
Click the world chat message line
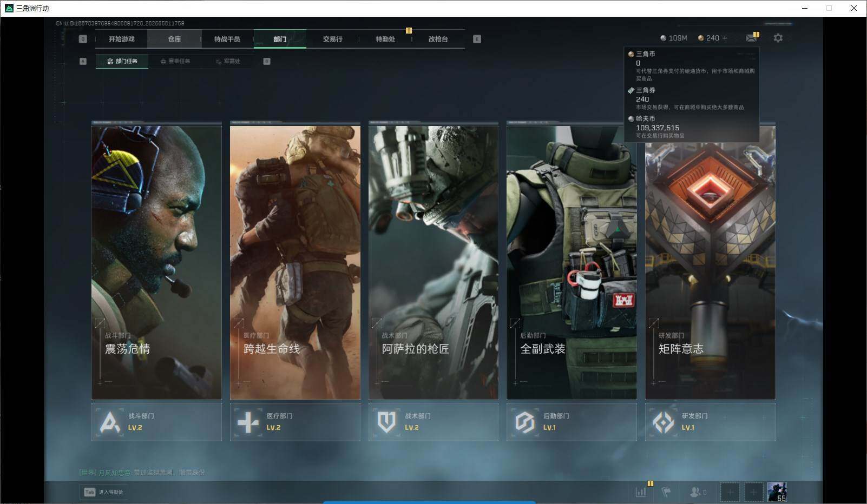tap(142, 473)
